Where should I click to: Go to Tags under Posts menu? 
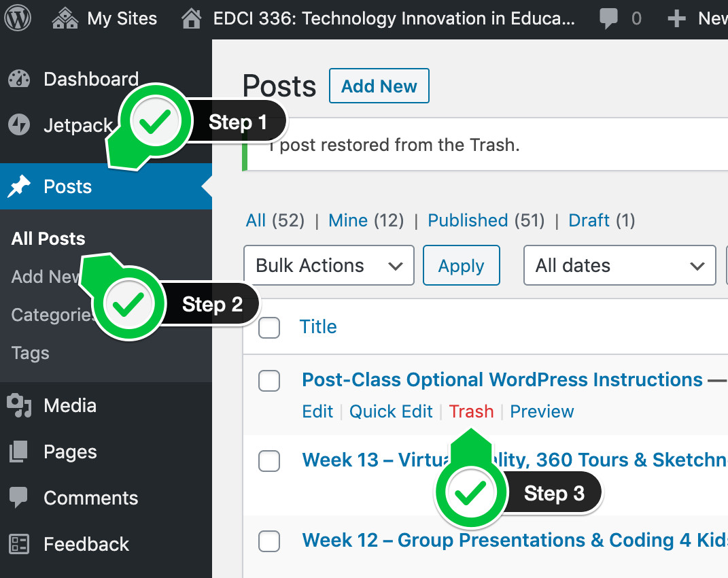[x=31, y=353]
